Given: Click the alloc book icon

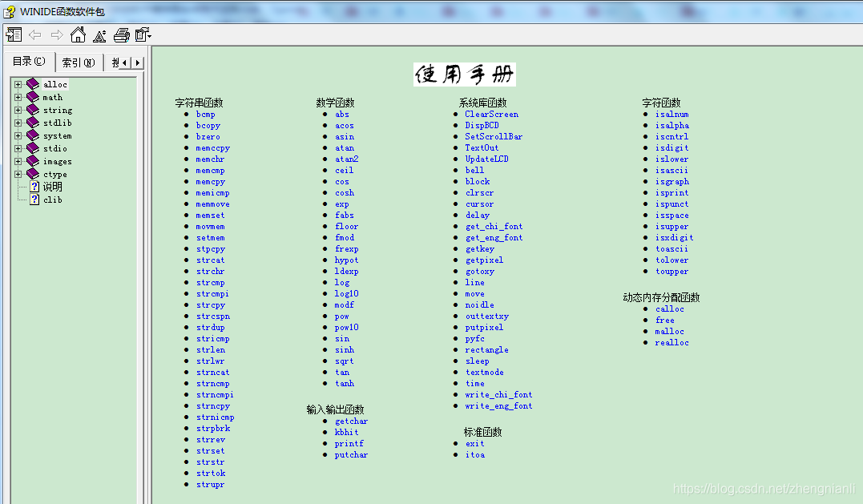Looking at the screenshot, I should (33, 84).
